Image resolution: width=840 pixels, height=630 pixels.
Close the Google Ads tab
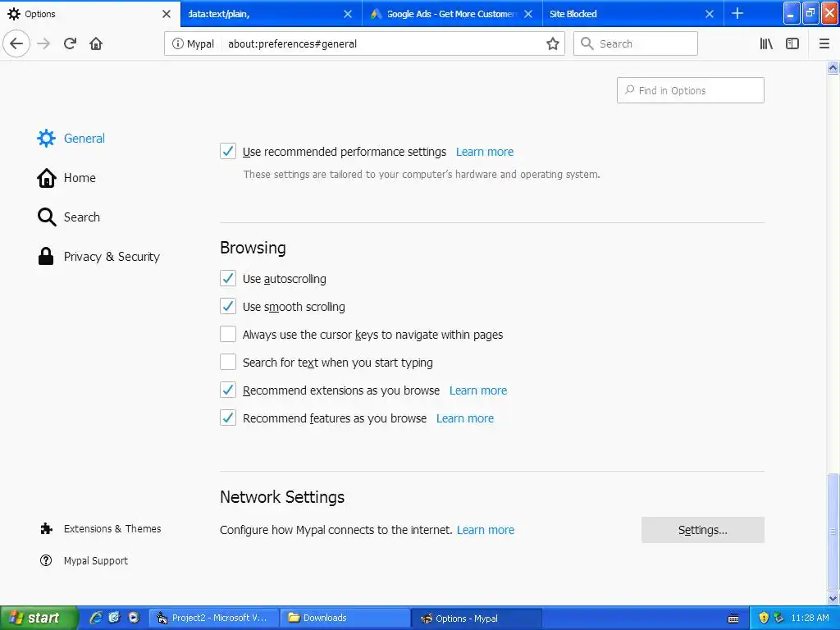point(528,14)
